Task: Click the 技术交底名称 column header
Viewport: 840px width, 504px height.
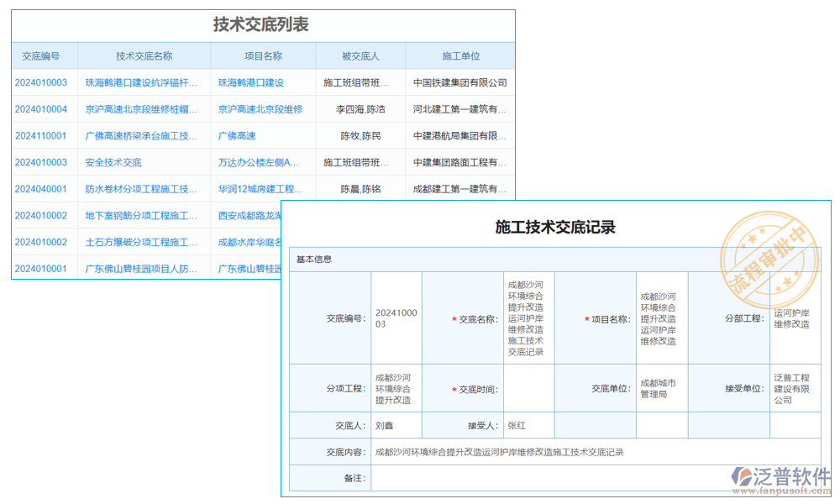Action: click(144, 55)
